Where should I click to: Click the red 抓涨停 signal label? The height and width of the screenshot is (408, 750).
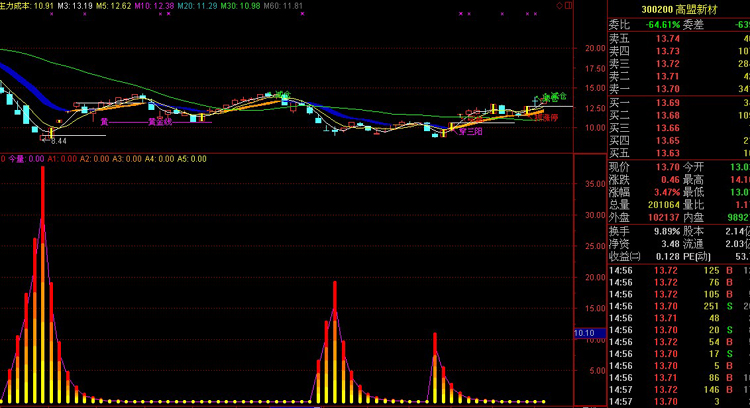point(546,117)
